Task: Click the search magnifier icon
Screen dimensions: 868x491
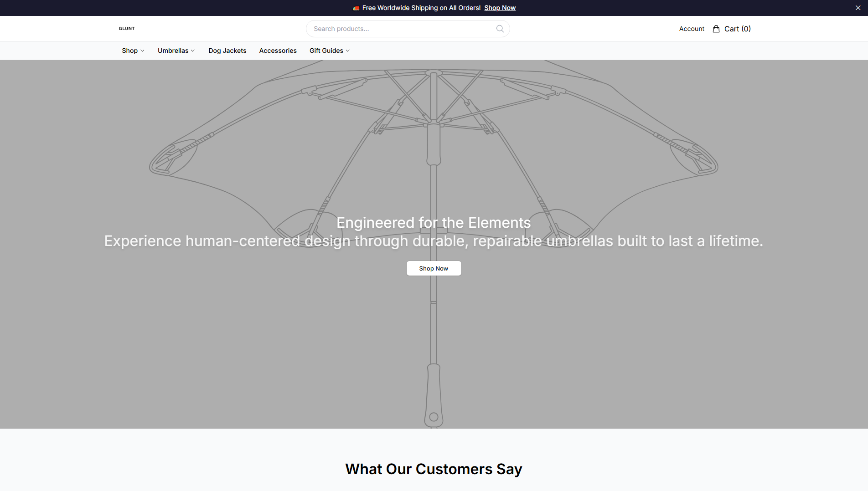Action: click(500, 29)
